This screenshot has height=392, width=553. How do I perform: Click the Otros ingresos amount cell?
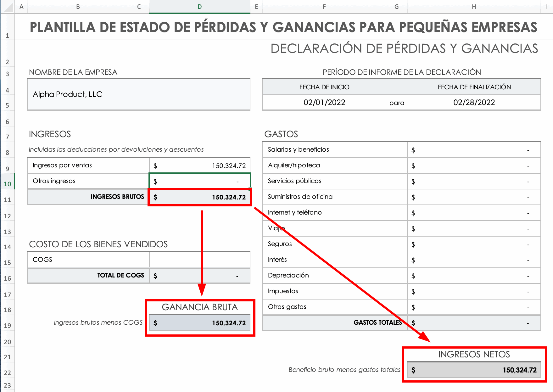click(200, 181)
